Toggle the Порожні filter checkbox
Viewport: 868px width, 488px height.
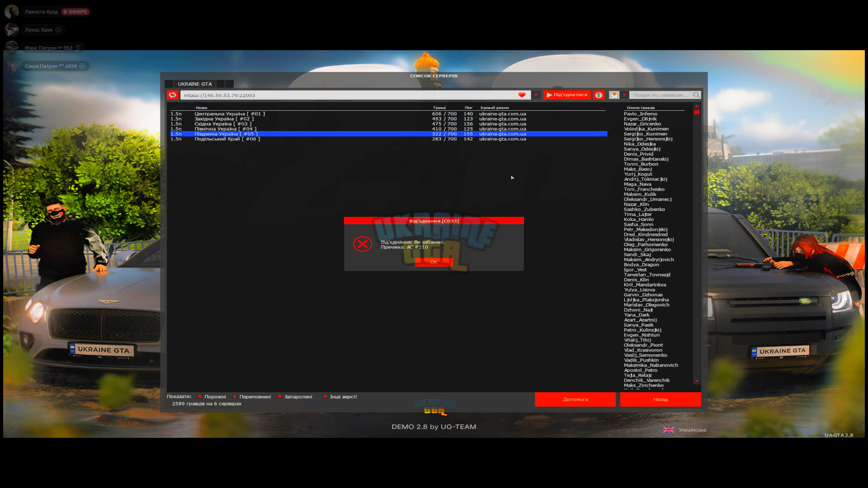coord(200,396)
